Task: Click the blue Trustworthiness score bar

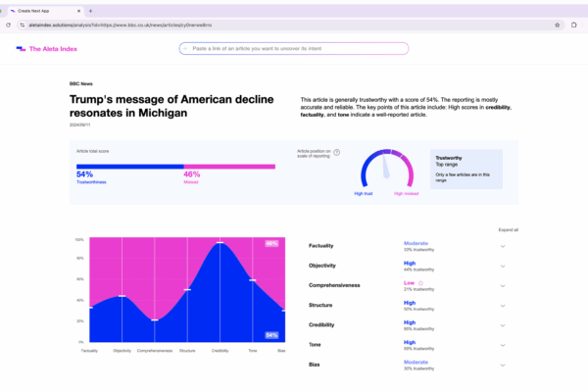Action: pos(129,167)
